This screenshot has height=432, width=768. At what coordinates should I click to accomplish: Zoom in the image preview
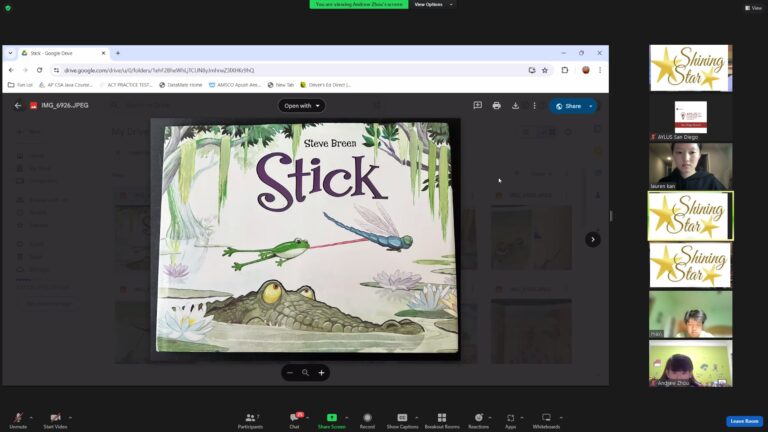click(x=321, y=373)
